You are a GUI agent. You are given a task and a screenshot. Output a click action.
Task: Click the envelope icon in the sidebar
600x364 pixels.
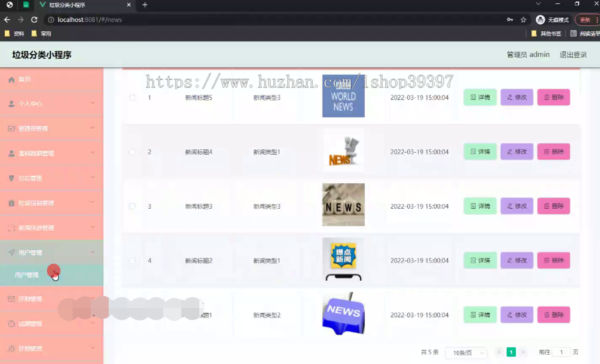coord(11,299)
